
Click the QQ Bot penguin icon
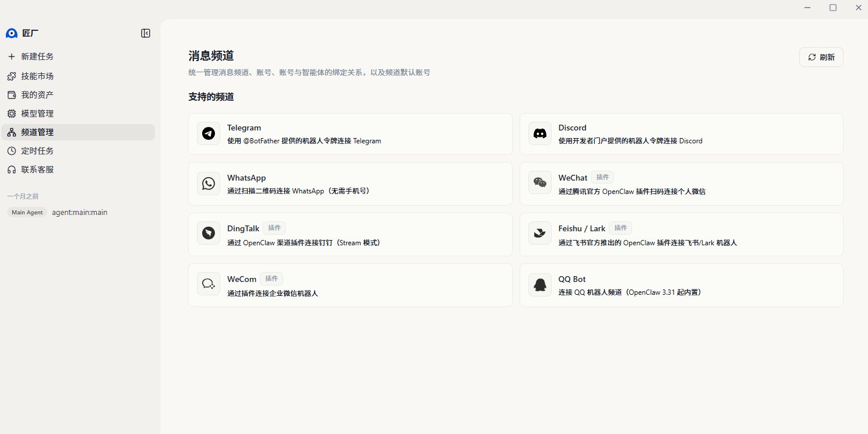[540, 285]
